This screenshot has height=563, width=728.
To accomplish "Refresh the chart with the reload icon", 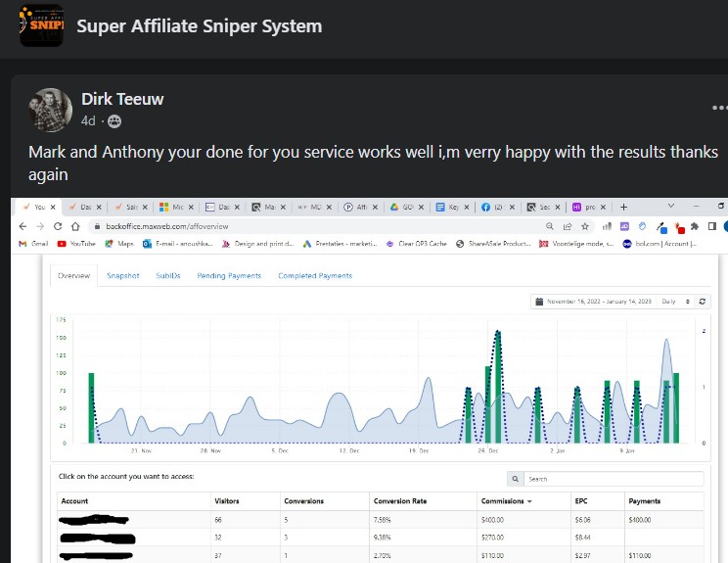I will click(x=703, y=302).
